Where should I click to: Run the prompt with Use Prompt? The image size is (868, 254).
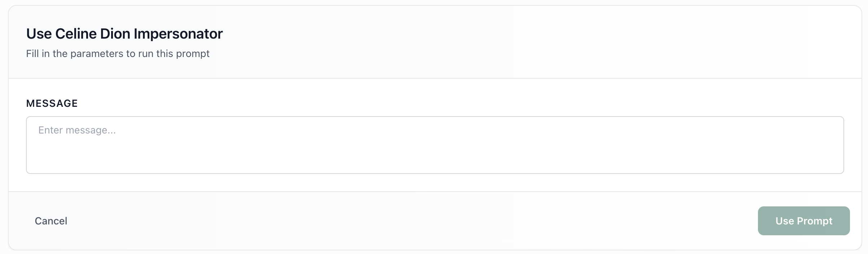(803, 221)
